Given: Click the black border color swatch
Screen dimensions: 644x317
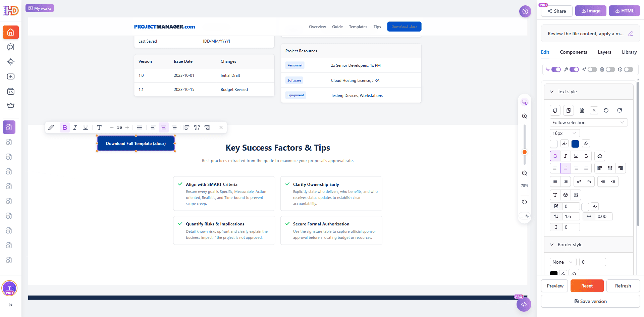Looking at the screenshot, I should click(554, 273).
